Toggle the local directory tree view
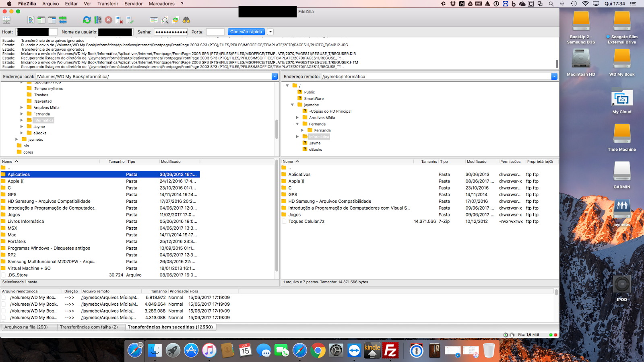Viewport: 644px width, 362px height. tap(41, 20)
